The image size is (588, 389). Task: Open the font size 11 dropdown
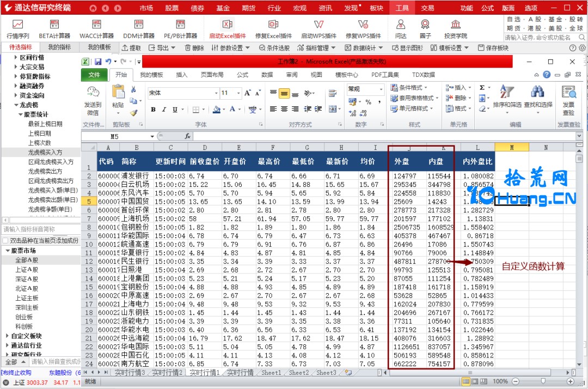[238, 93]
